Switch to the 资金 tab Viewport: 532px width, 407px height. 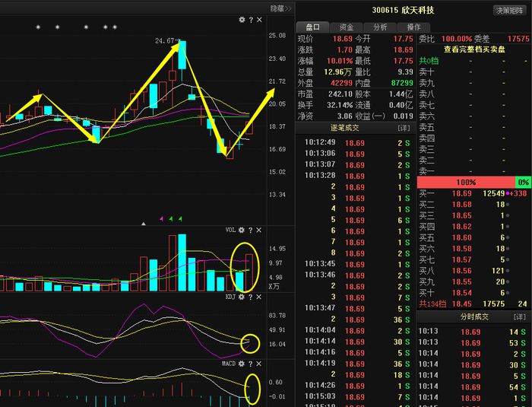(x=347, y=27)
